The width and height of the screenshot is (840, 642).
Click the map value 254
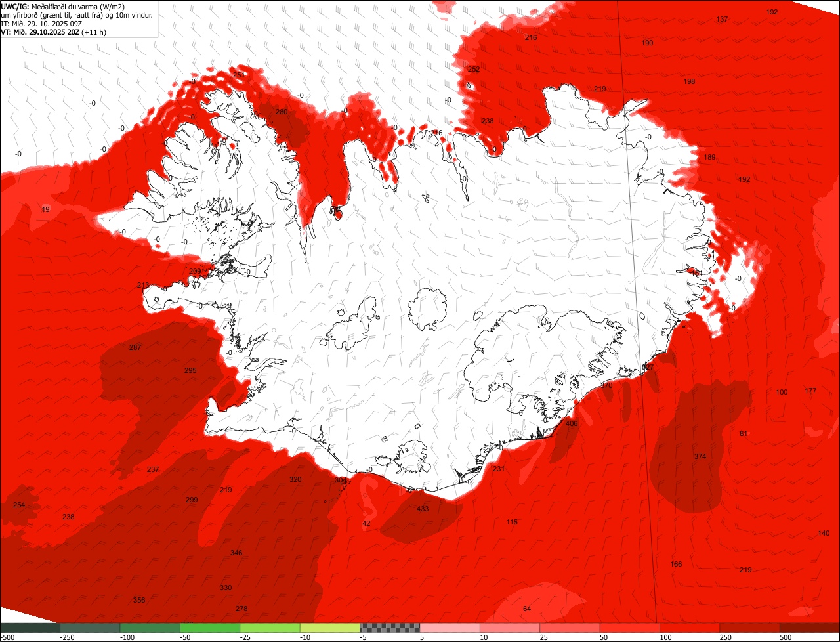tap(19, 505)
